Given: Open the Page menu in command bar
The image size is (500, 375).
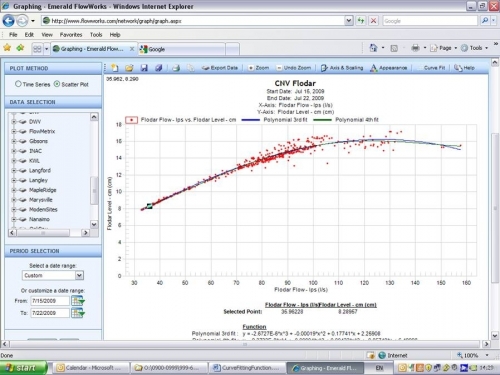Looking at the screenshot, I should [443, 48].
